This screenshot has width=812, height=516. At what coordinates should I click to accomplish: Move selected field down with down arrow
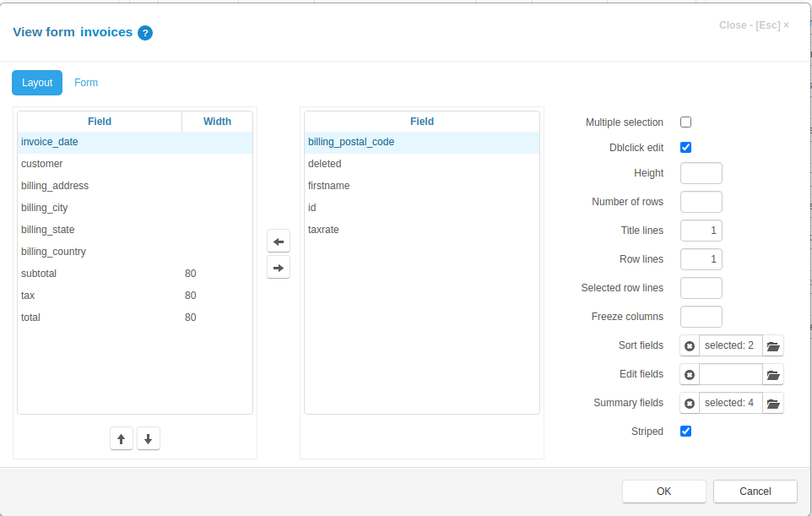pyautogui.click(x=149, y=439)
